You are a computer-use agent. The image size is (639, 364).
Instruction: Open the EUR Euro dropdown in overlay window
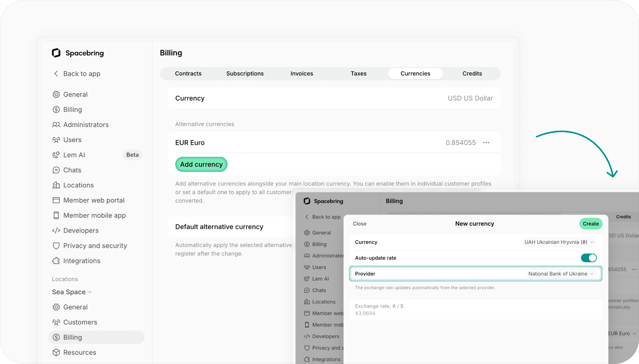[622, 333]
